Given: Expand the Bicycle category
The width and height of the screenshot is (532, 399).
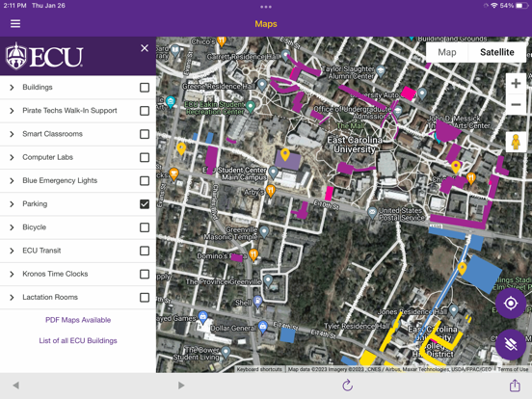Looking at the screenshot, I should (12, 227).
